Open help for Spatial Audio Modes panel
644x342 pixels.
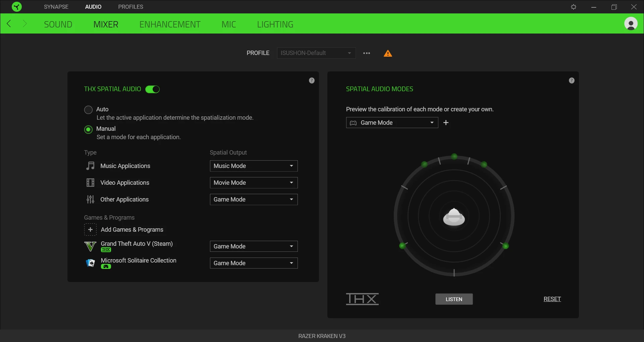click(572, 80)
